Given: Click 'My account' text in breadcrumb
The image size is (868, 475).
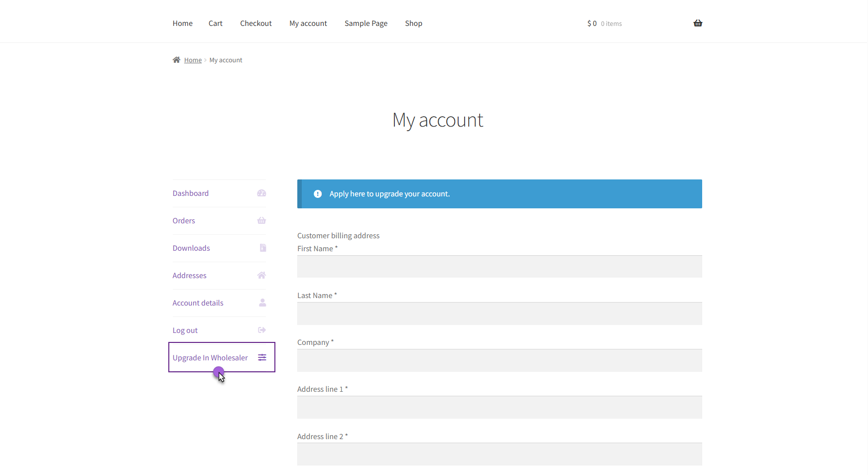Looking at the screenshot, I should [226, 60].
